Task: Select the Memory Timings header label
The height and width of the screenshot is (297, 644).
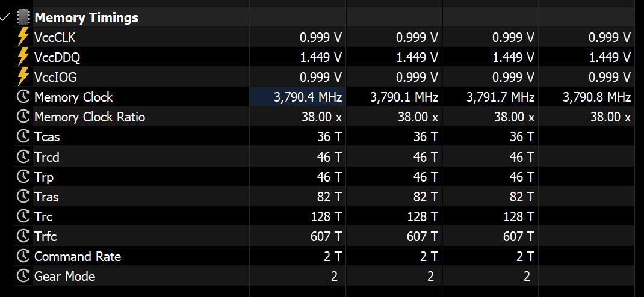Action: tap(87, 17)
